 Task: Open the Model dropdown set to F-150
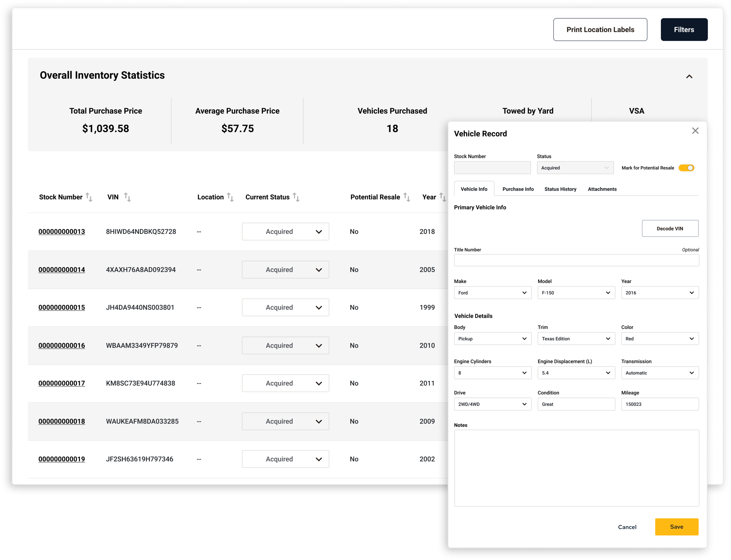(x=576, y=293)
